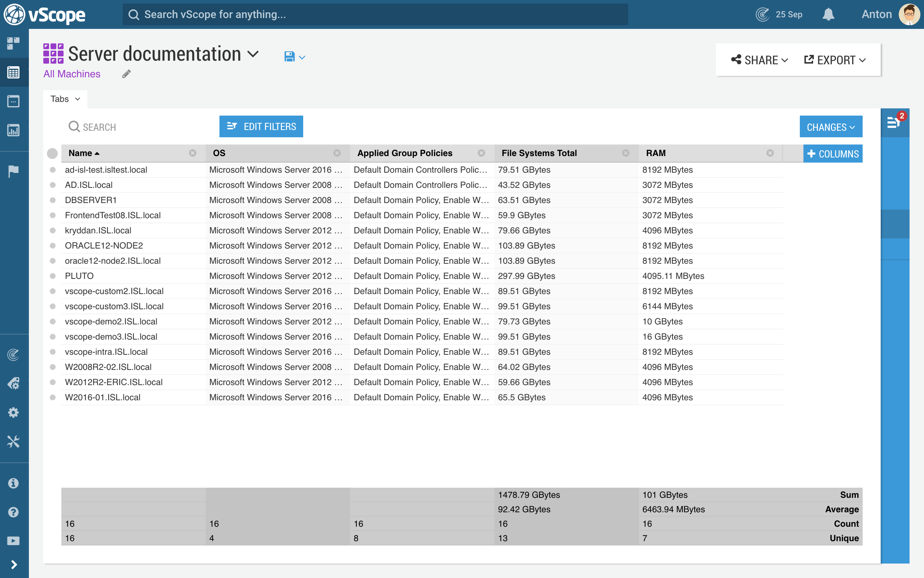Click the notification bell icon
This screenshot has width=924, height=578.
(828, 14)
